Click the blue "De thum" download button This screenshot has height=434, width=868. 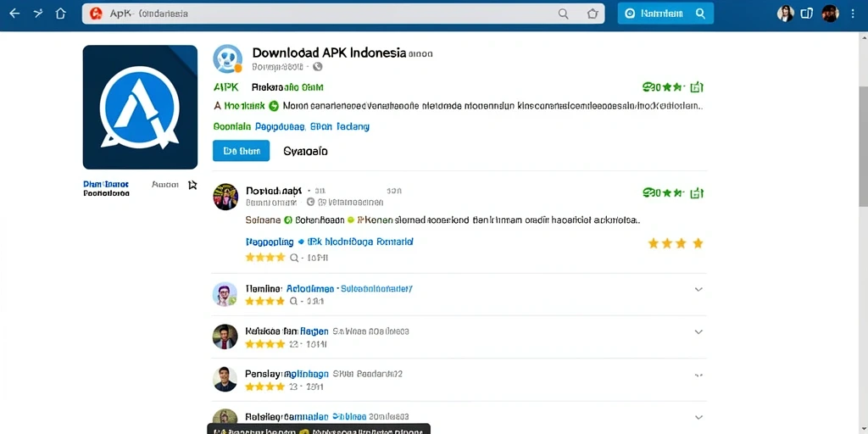coord(241,151)
